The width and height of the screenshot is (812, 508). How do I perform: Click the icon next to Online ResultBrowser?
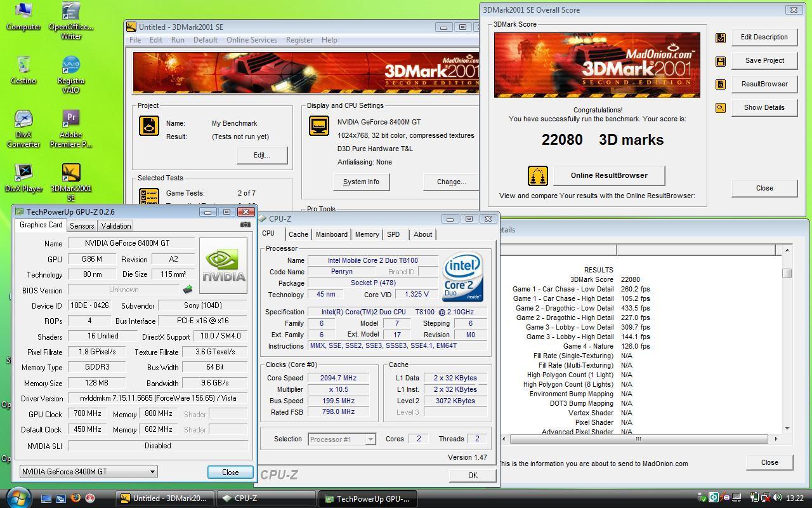[x=537, y=176]
